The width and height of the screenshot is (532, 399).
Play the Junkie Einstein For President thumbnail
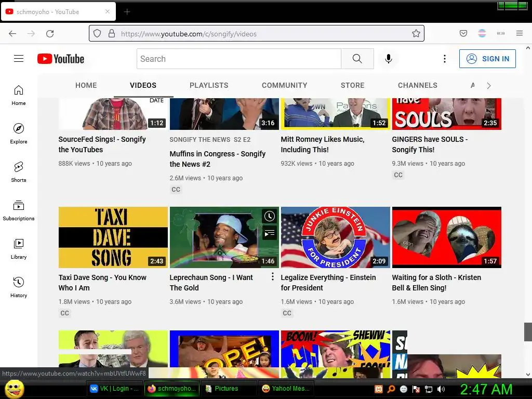coord(335,237)
